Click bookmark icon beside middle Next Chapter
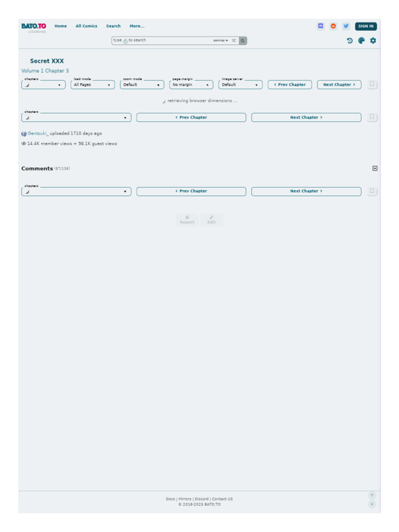The width and height of the screenshot is (399, 532). pyautogui.click(x=372, y=117)
